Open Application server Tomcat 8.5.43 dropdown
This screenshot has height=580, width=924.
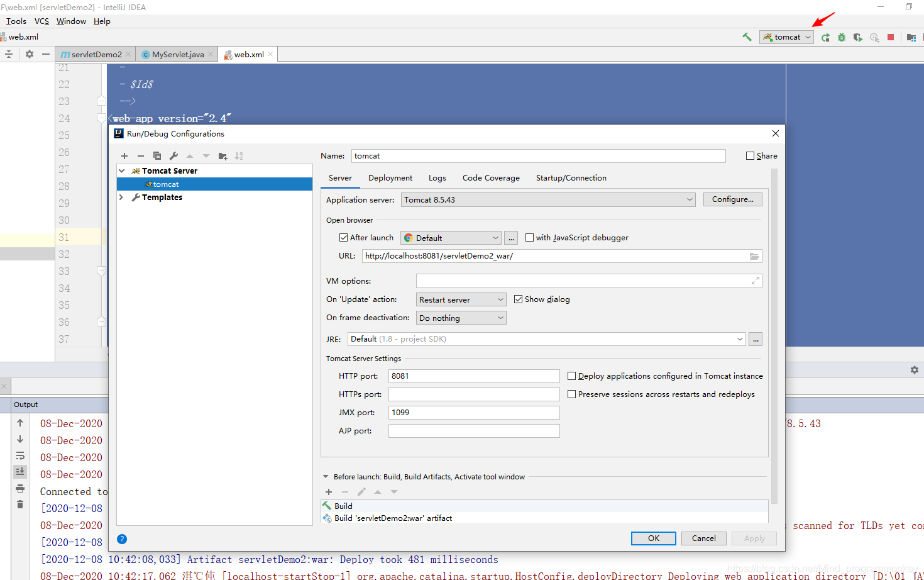(x=548, y=200)
